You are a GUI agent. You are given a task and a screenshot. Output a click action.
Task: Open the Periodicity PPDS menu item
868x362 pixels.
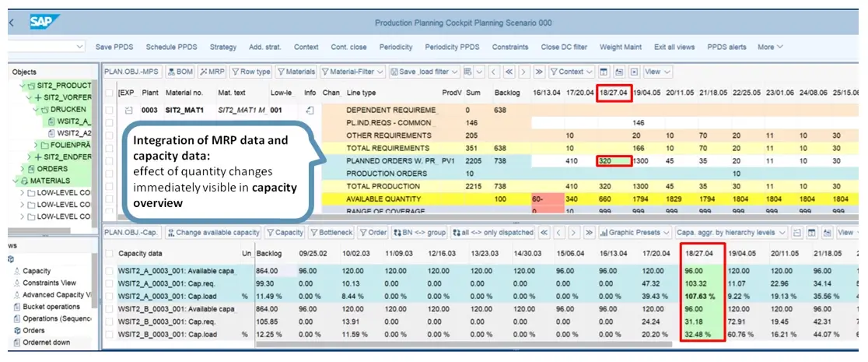(452, 47)
